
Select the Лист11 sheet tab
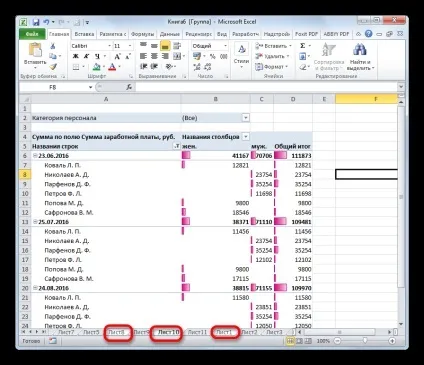197,332
